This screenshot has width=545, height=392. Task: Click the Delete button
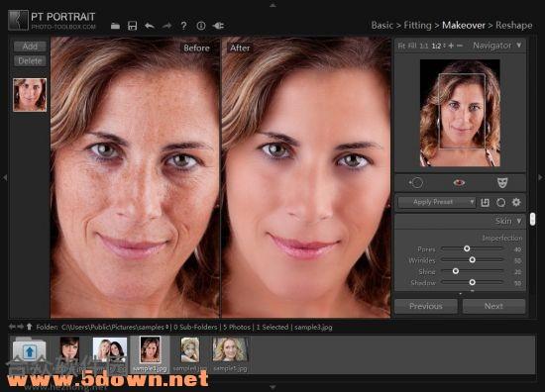point(30,60)
